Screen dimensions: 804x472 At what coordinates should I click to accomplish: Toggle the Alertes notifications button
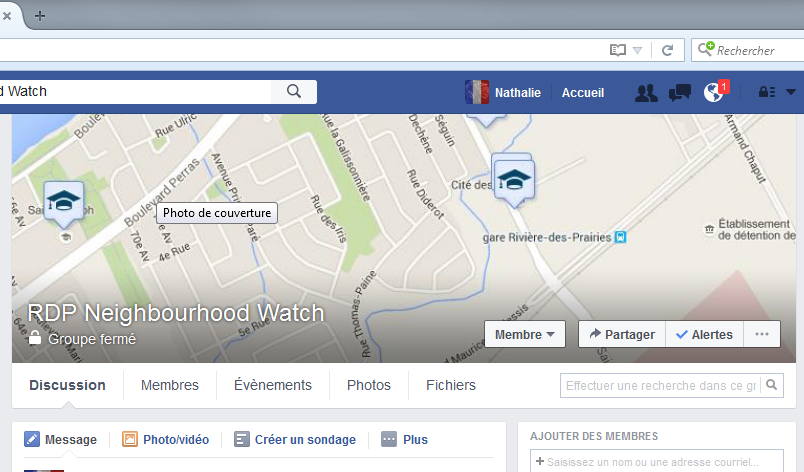704,334
